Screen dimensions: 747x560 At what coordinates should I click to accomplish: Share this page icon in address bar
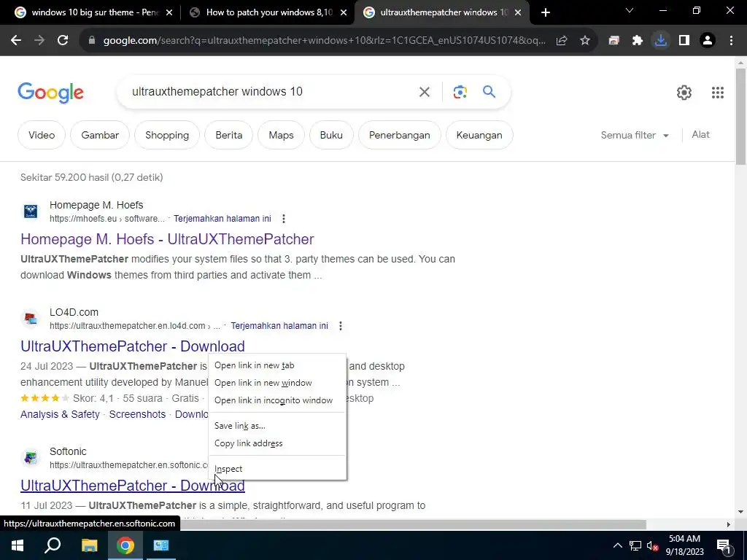click(x=562, y=41)
